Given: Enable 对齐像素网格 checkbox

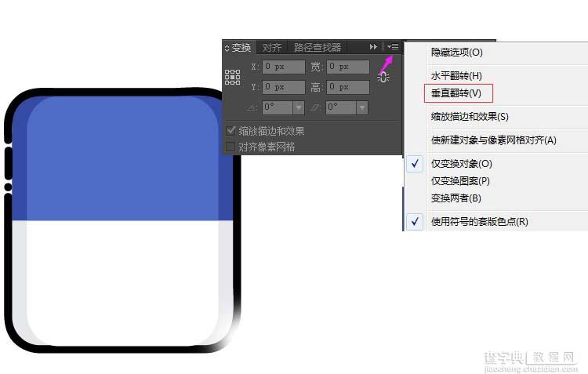Looking at the screenshot, I should pyautogui.click(x=230, y=147).
